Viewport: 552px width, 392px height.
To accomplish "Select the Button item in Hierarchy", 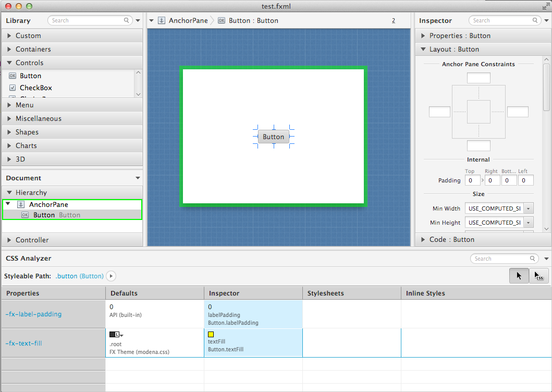I will pos(44,215).
